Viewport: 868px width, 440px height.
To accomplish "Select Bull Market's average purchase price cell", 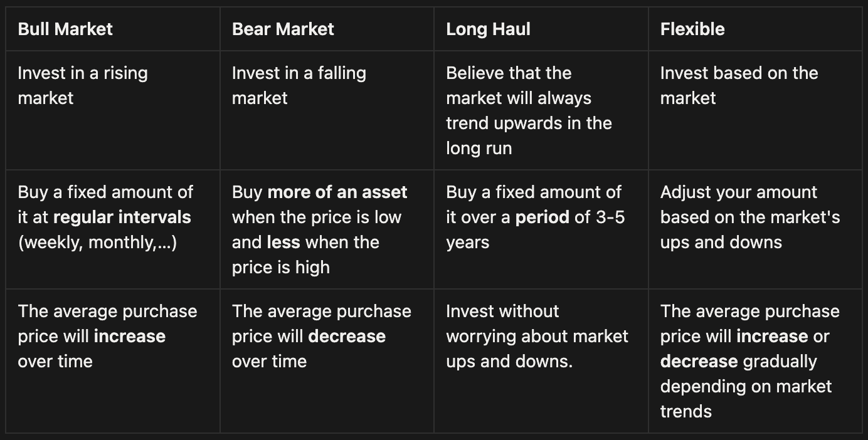I will [x=107, y=336].
